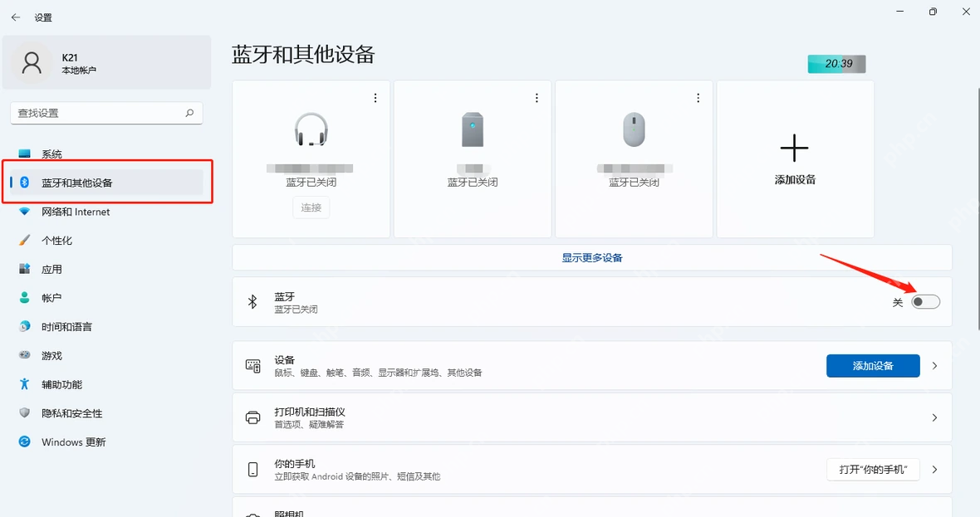Restore down the settings window

click(933, 12)
